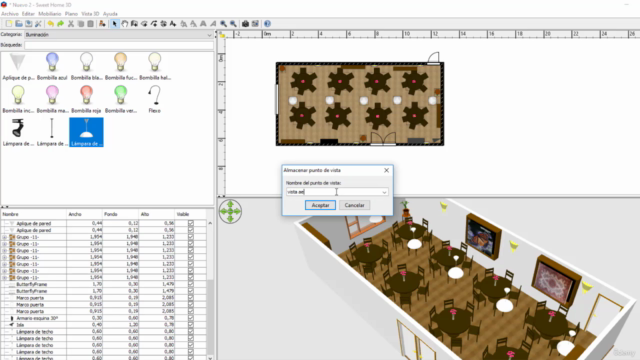Select the highlighted pendant Lámpara de catalog item

(86, 132)
